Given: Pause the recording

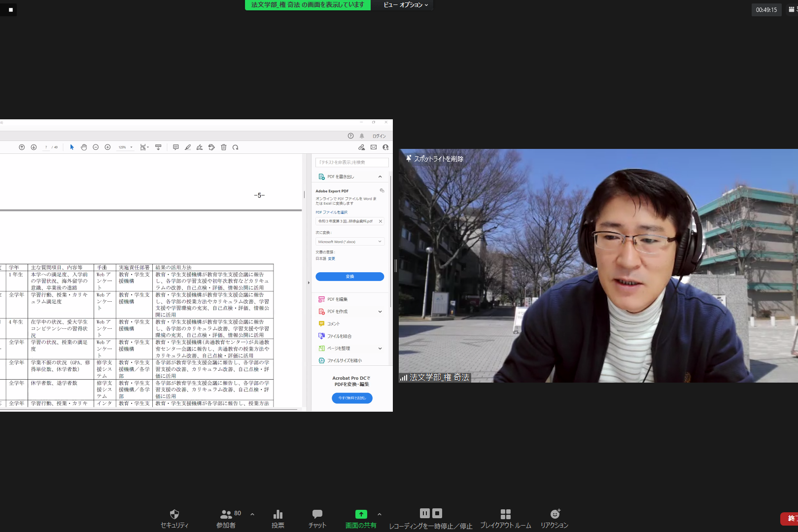Looking at the screenshot, I should click(425, 513).
